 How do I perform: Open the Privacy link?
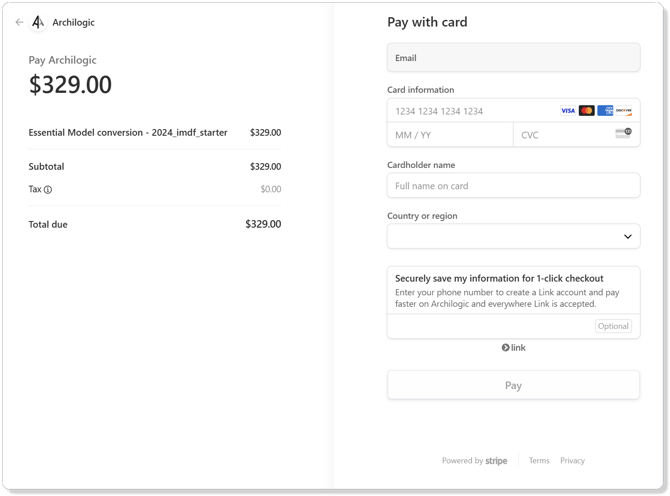[572, 461]
